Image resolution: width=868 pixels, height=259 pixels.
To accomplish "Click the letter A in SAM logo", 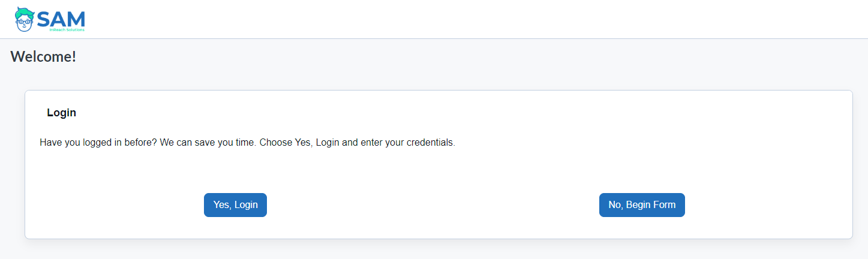I will tap(59, 19).
